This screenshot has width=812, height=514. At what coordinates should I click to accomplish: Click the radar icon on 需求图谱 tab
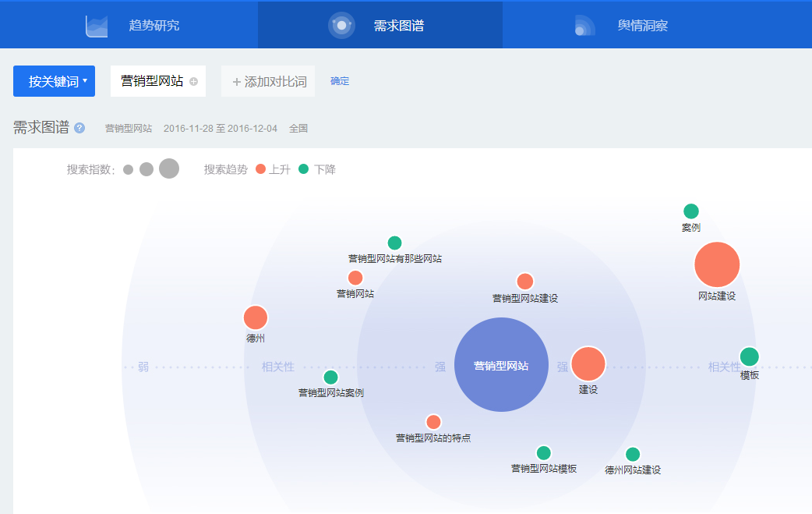click(341, 24)
